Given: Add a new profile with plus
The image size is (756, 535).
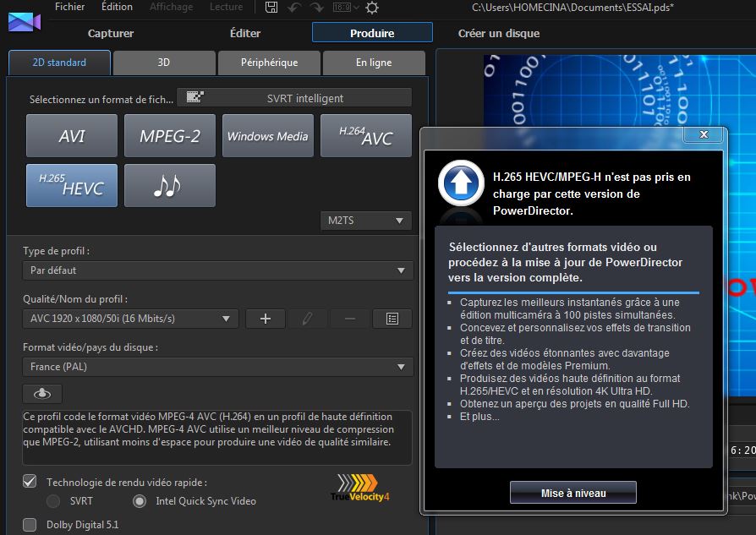Looking at the screenshot, I should (266, 319).
